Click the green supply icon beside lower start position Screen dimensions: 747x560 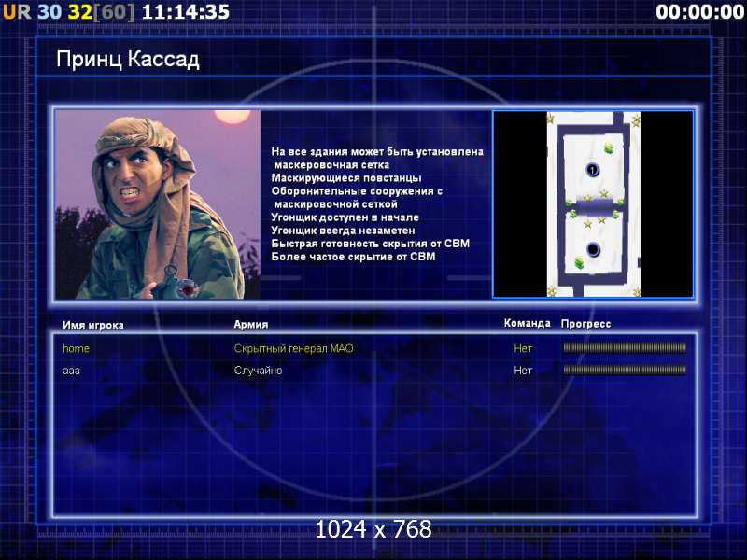579,262
